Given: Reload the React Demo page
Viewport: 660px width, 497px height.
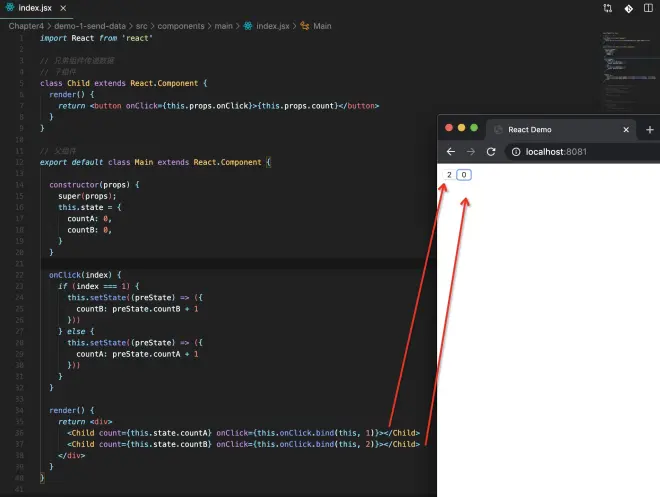Looking at the screenshot, I should 491,151.
